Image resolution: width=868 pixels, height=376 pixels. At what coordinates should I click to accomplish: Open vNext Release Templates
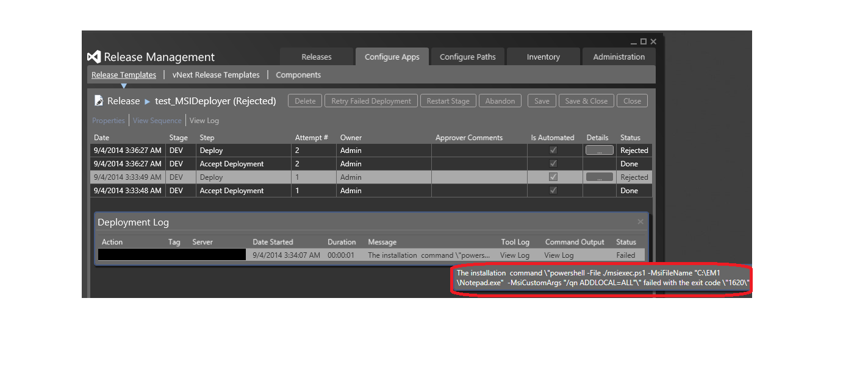[x=216, y=75]
